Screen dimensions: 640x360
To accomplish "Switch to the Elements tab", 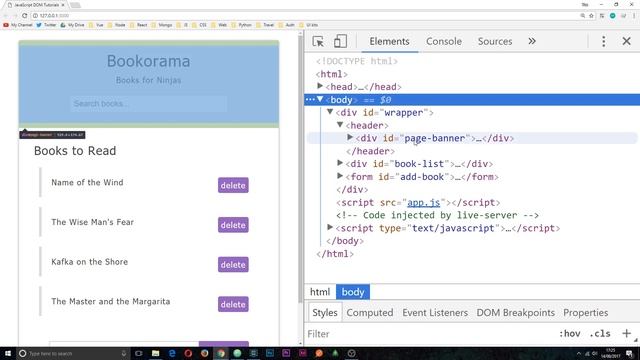I will coord(389,41).
